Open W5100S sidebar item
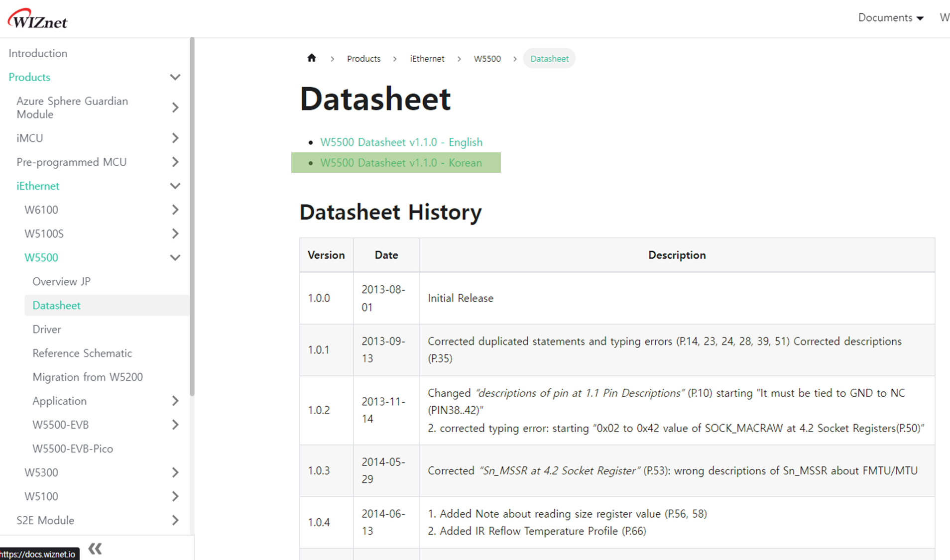The height and width of the screenshot is (560, 950). (44, 233)
